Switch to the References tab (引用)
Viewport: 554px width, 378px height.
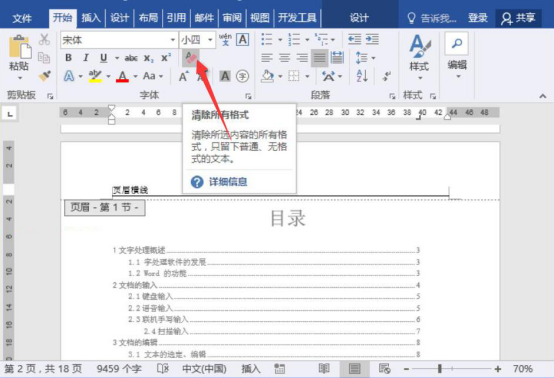[176, 18]
